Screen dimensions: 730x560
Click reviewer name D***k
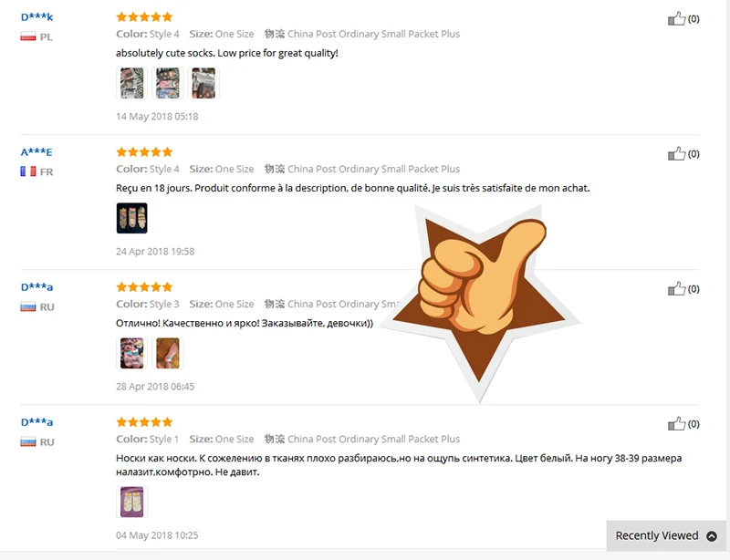(x=36, y=17)
